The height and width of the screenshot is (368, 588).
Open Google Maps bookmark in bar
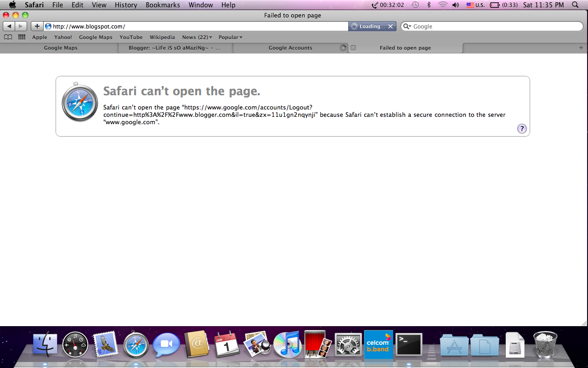point(96,37)
